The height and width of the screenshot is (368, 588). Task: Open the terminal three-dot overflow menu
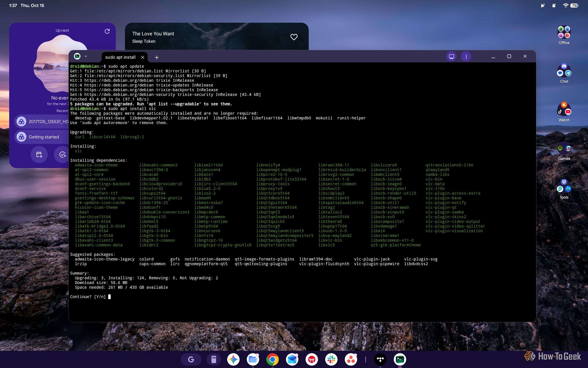466,56
